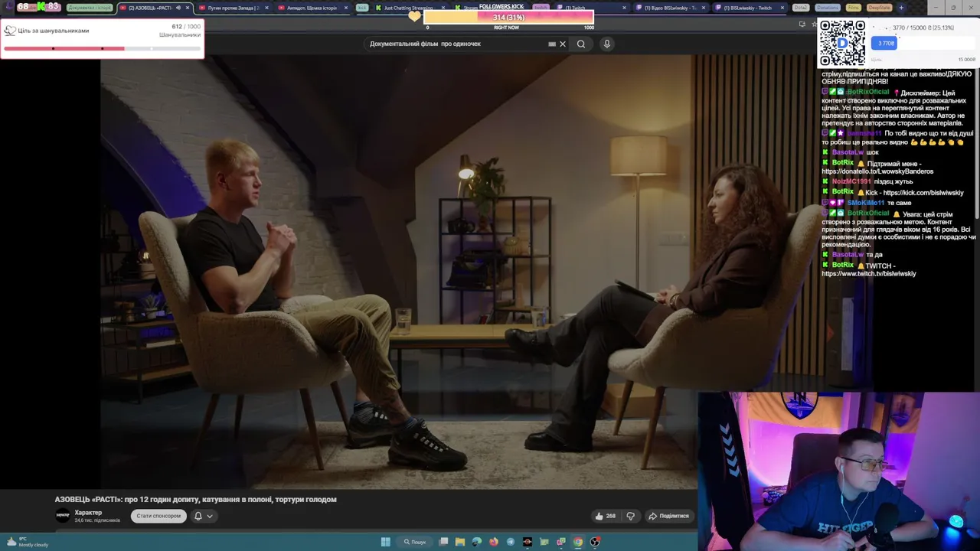Close the Путин против Запада tab
This screenshot has height=551, width=980.
click(x=266, y=8)
